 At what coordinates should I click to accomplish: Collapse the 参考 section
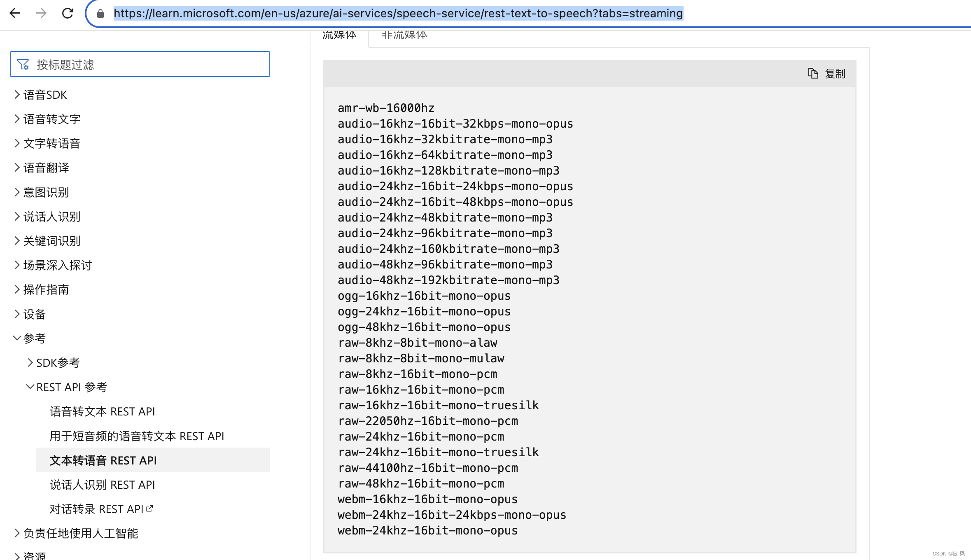17,338
